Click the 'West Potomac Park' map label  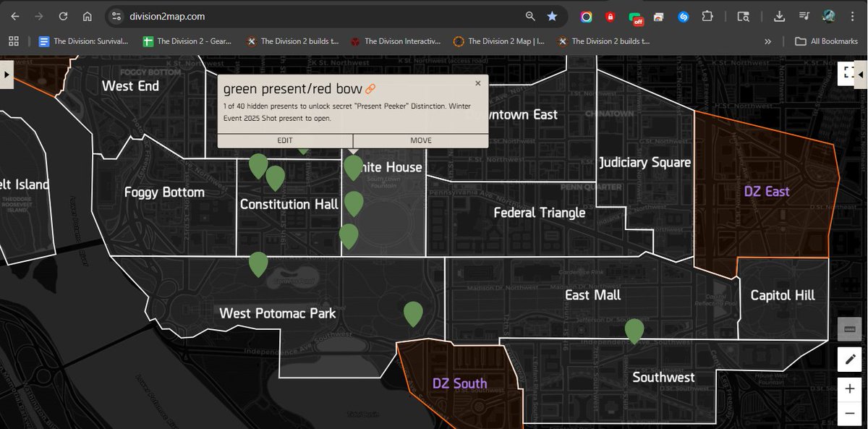[x=278, y=313]
